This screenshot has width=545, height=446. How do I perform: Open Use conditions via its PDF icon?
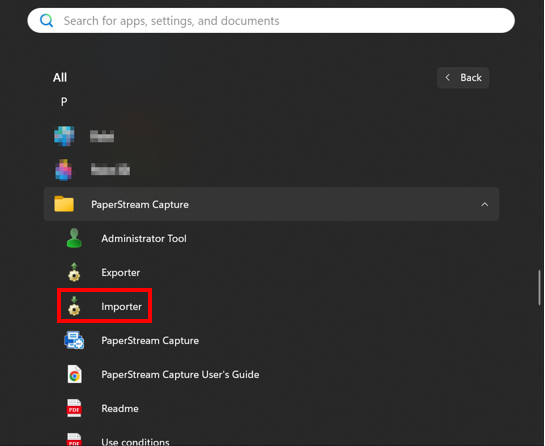click(x=74, y=439)
